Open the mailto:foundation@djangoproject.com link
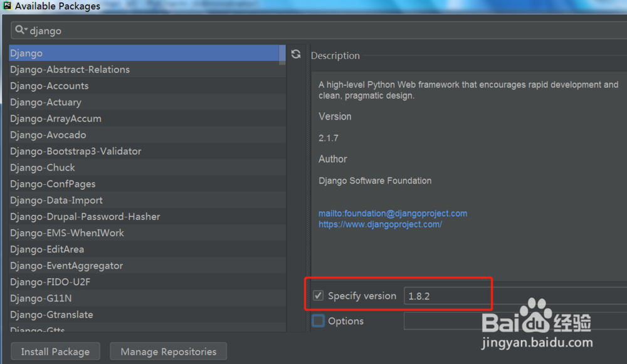Viewport: 627px width, 364px height. (393, 214)
